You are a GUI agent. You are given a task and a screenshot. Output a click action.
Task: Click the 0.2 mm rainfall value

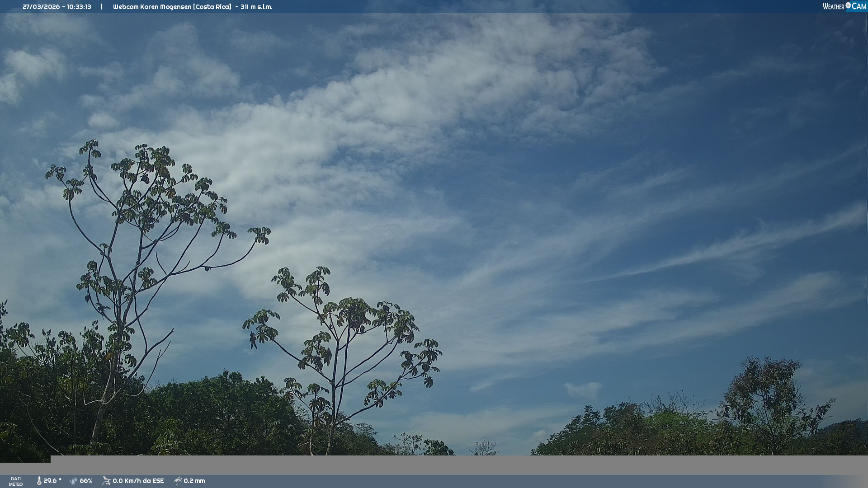pyautogui.click(x=194, y=481)
